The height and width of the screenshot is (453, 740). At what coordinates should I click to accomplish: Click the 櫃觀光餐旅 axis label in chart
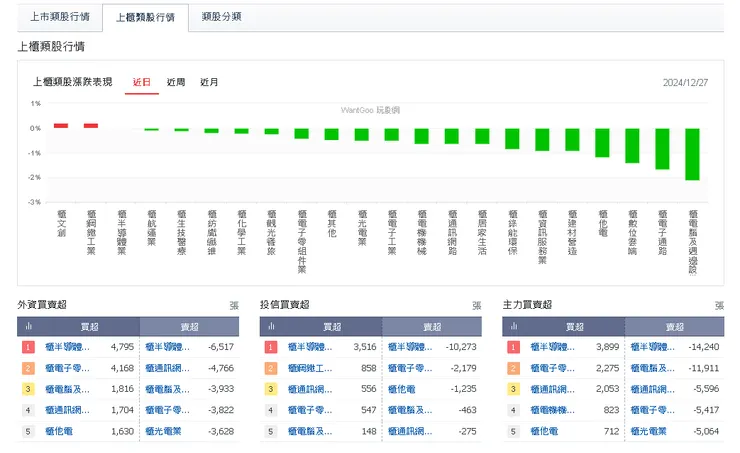(x=271, y=233)
